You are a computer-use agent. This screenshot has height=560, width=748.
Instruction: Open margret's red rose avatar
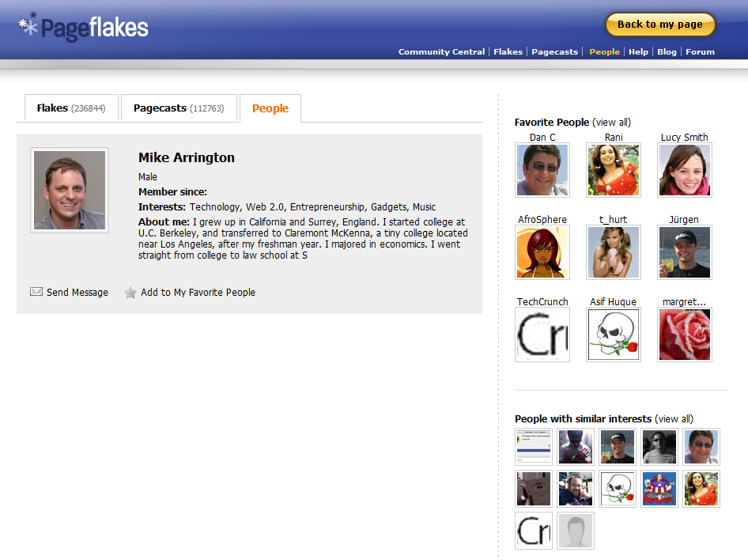[685, 335]
